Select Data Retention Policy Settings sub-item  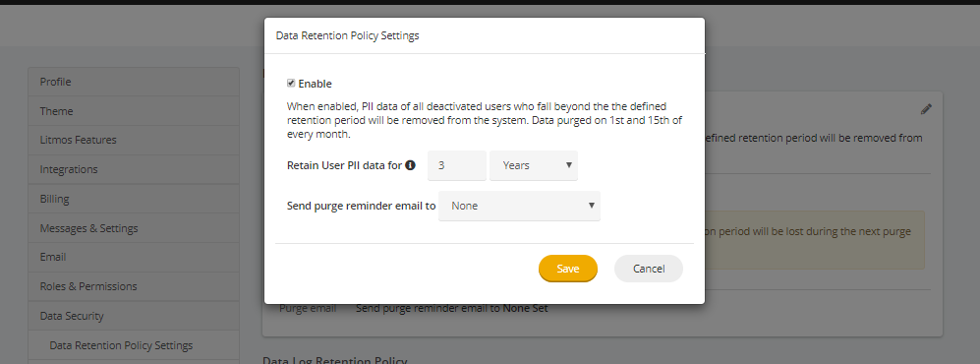pos(134,345)
